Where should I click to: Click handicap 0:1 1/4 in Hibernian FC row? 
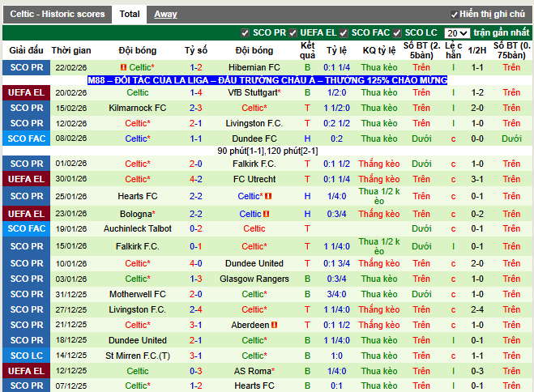pos(336,67)
